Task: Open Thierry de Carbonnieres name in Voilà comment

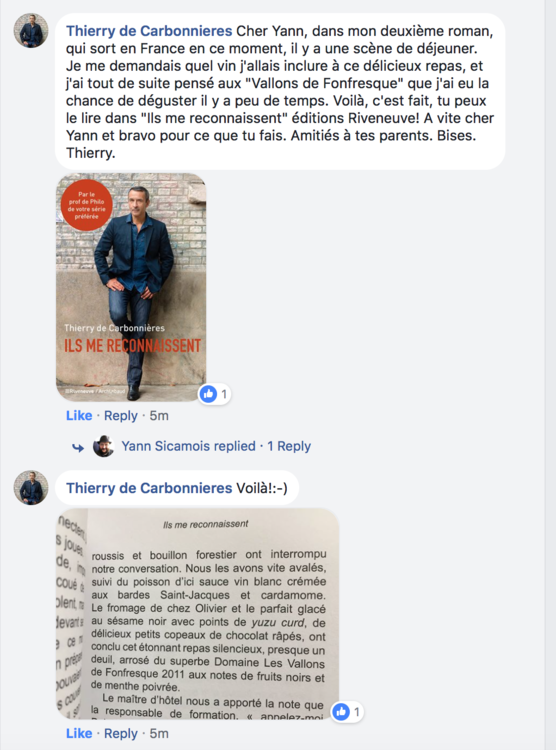Action: pyautogui.click(x=149, y=488)
